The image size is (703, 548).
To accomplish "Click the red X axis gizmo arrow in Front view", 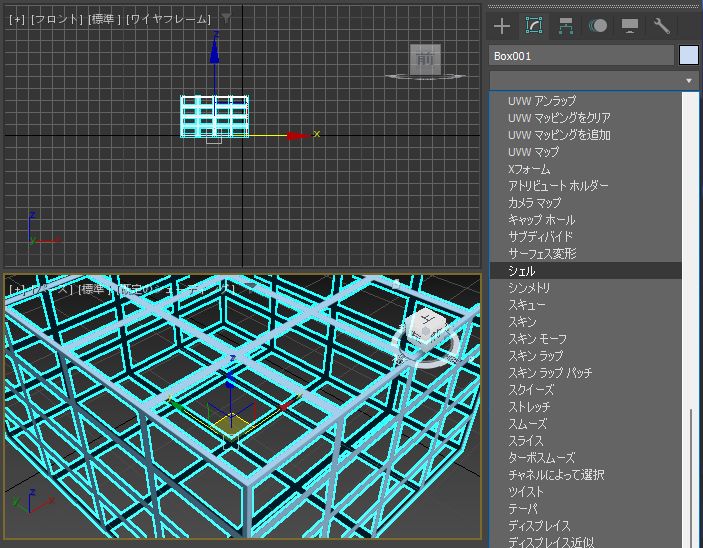I will 298,135.
